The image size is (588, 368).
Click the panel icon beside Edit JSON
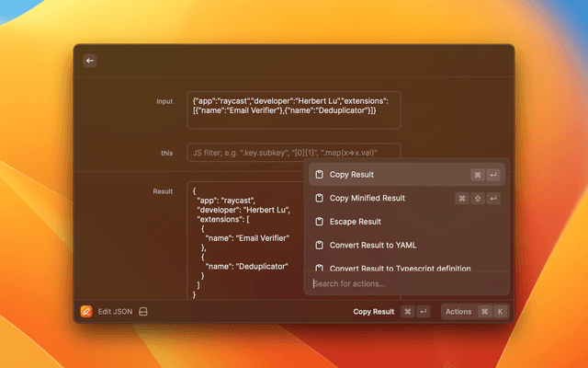pos(143,312)
